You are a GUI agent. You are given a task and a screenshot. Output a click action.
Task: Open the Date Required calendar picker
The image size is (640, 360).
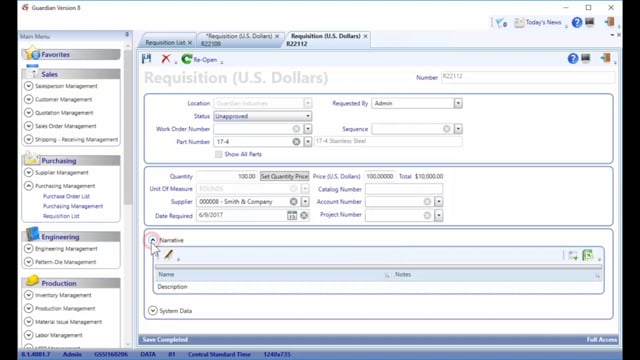[292, 215]
